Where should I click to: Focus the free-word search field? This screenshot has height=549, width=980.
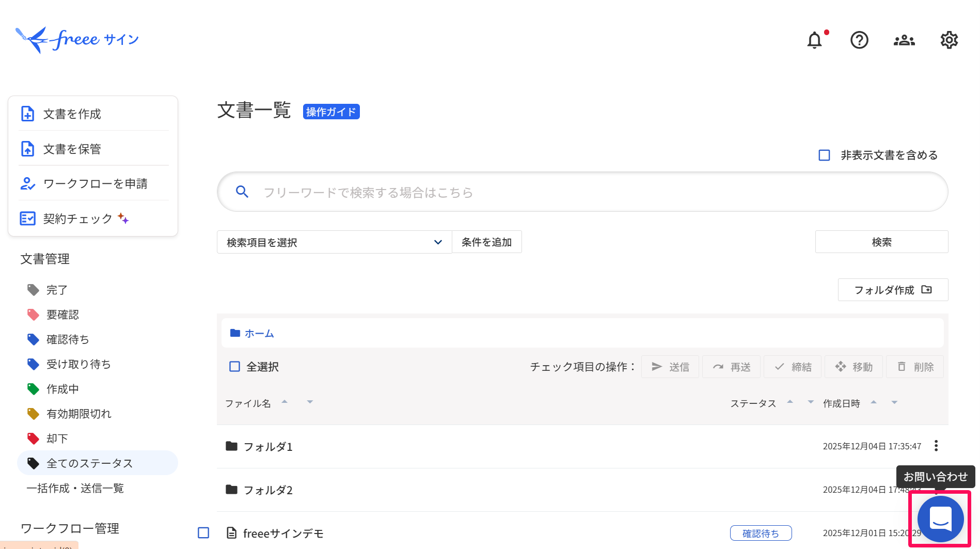coord(582,192)
